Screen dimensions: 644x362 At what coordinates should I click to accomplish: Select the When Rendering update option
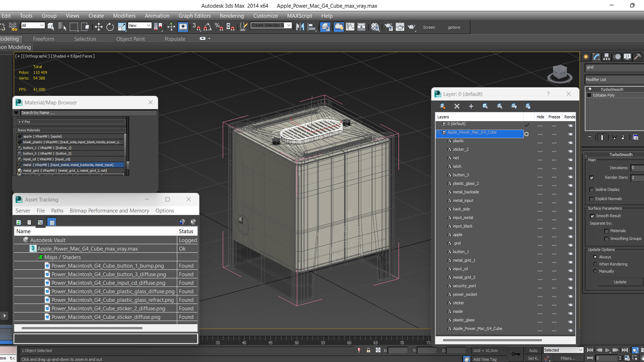point(595,264)
